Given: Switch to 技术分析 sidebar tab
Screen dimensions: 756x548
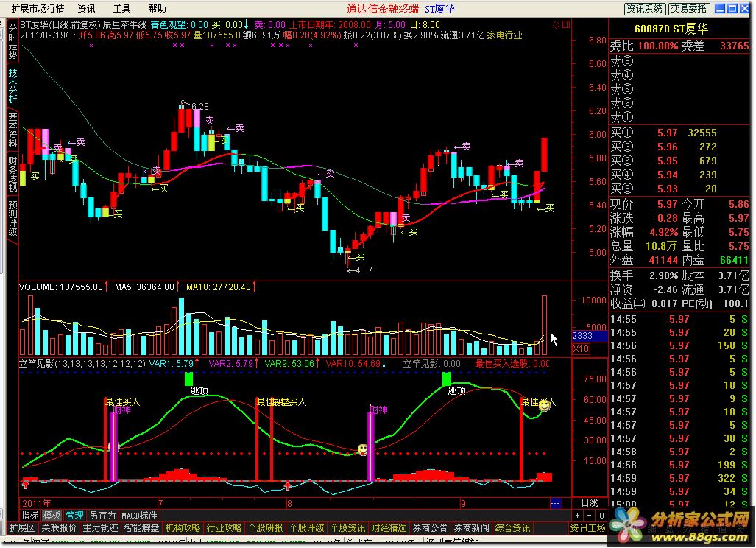Looking at the screenshot, I should [13, 86].
